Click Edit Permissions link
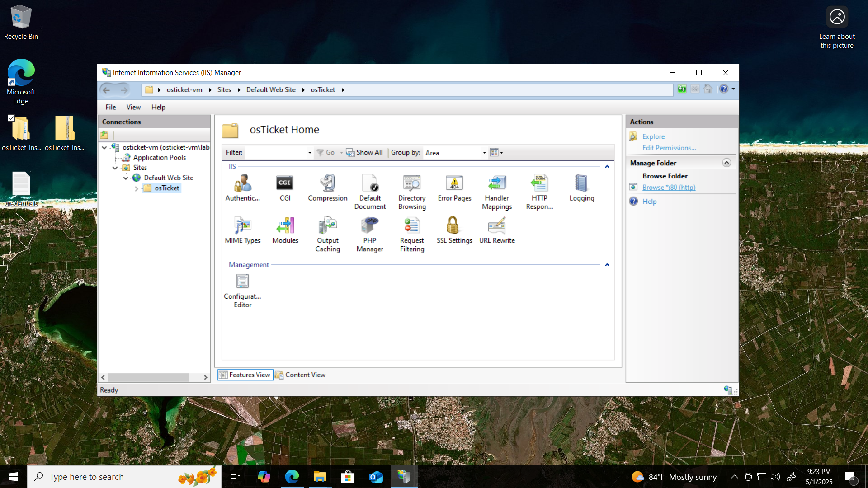Image resolution: width=868 pixels, height=488 pixels. pos(669,148)
